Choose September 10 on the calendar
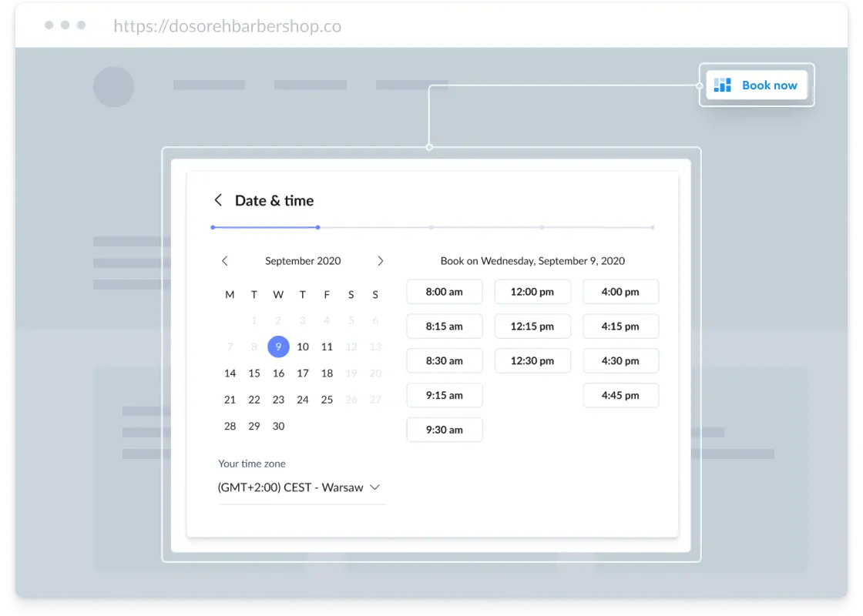The height and width of the screenshot is (616, 863). pyautogui.click(x=303, y=346)
